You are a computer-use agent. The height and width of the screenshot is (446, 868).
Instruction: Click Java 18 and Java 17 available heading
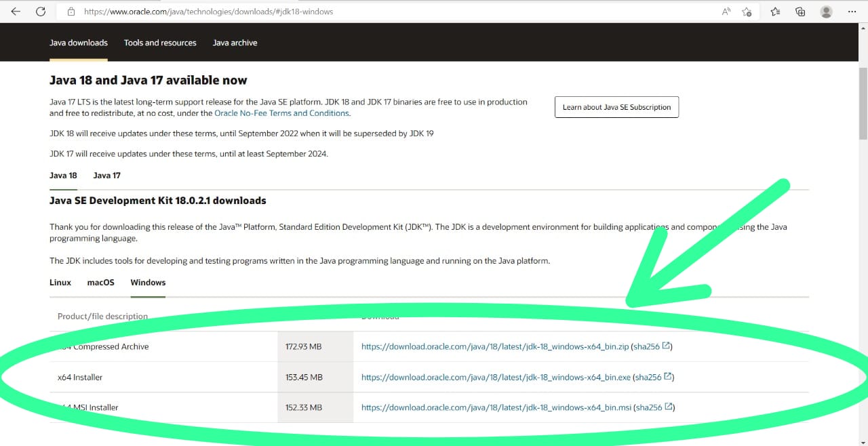(149, 80)
